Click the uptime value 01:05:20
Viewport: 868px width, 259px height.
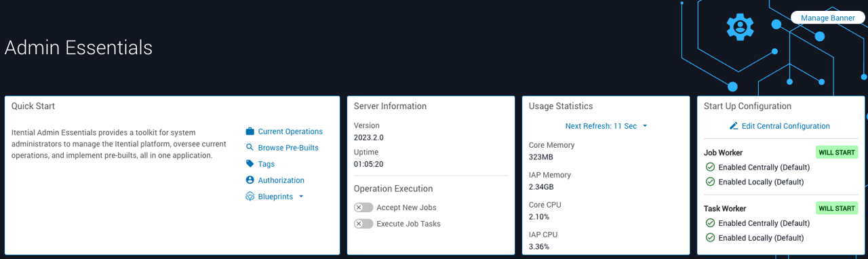(369, 164)
